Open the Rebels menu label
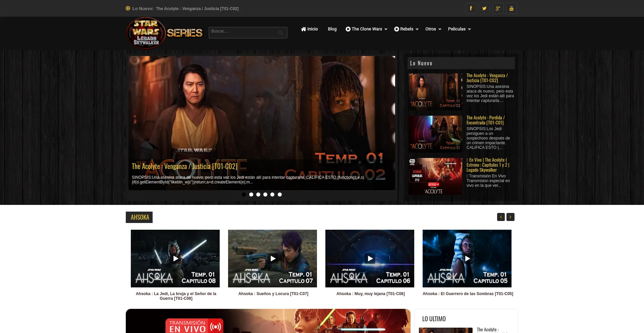The height and width of the screenshot is (333, 644). (407, 29)
